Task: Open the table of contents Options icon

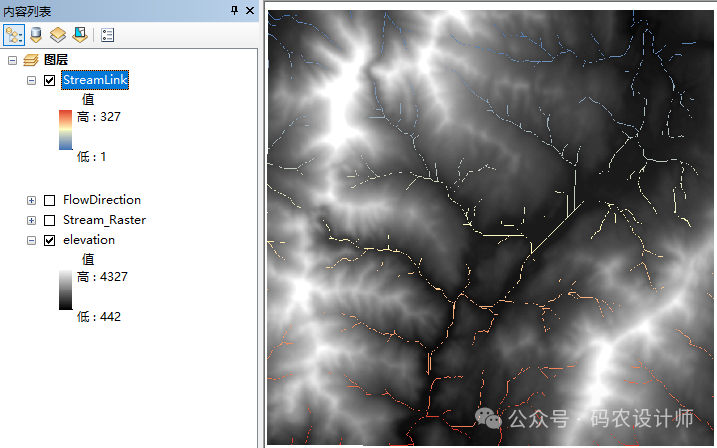Action: coord(108,35)
